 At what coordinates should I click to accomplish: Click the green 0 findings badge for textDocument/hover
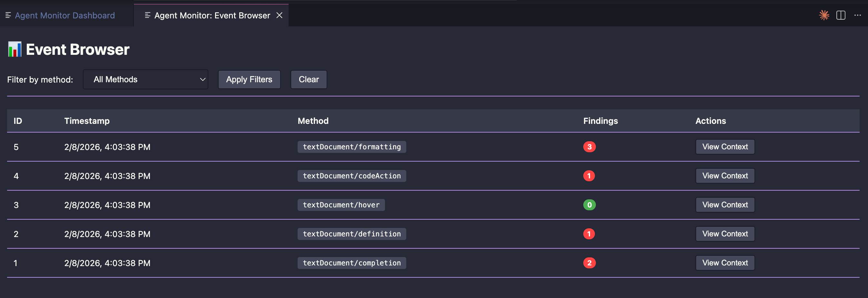(589, 204)
